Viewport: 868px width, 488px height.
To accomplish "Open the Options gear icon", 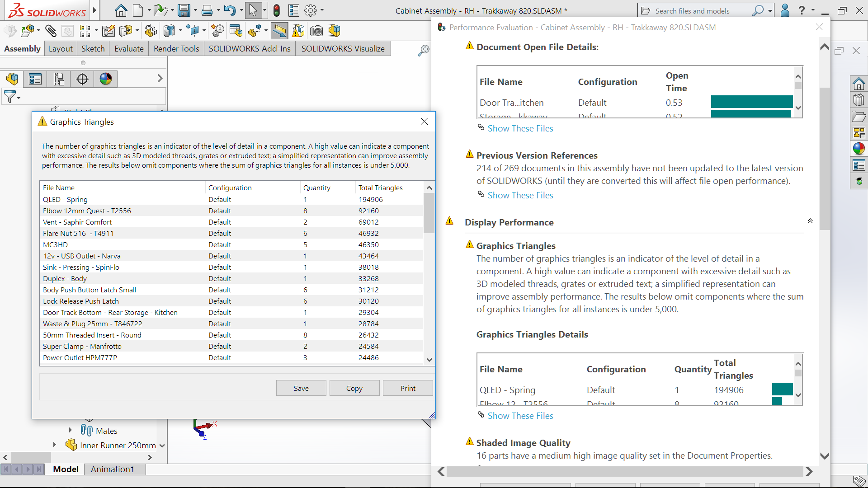I will coord(311,10).
